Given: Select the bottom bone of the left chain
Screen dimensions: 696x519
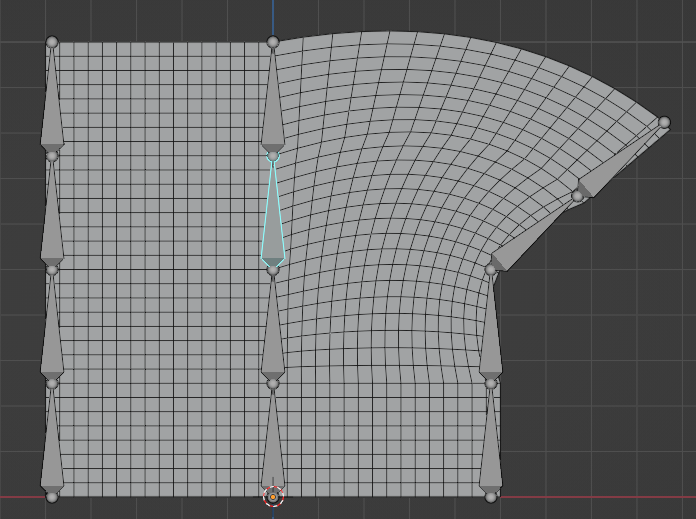Looking at the screenshot, I should [x=52, y=448].
